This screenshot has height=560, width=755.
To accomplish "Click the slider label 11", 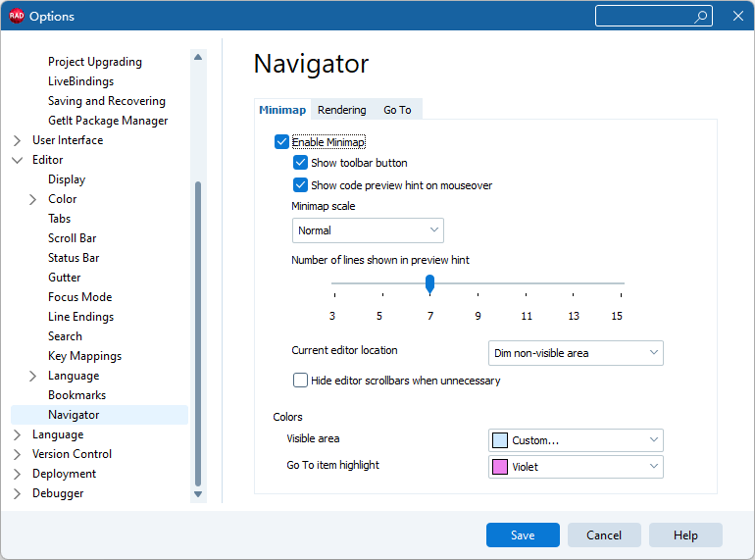I will (x=527, y=316).
